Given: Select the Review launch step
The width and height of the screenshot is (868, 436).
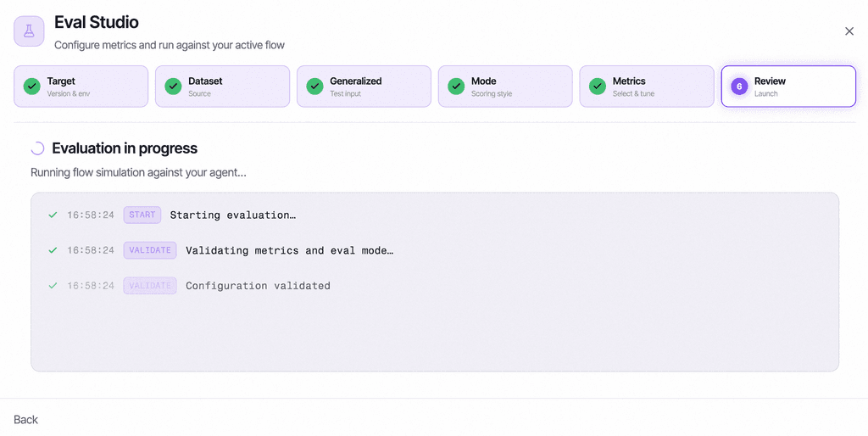Looking at the screenshot, I should 788,87.
